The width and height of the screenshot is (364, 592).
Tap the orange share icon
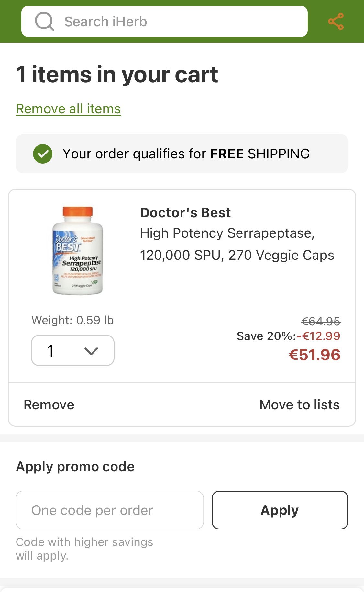point(336,22)
